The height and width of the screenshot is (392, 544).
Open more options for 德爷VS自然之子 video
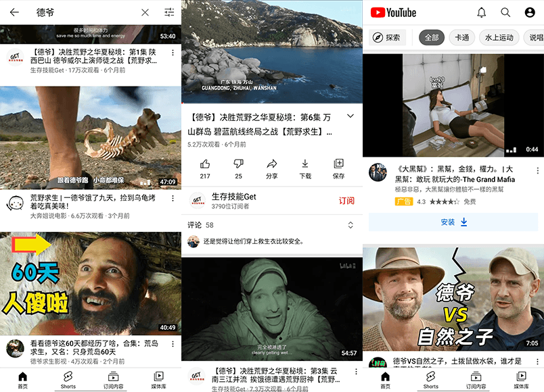pos(537,362)
